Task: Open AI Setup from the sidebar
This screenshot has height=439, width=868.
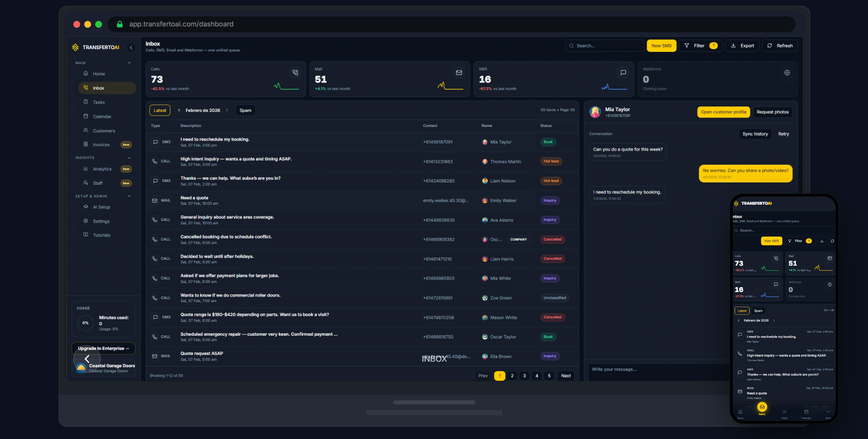Action: (101, 207)
